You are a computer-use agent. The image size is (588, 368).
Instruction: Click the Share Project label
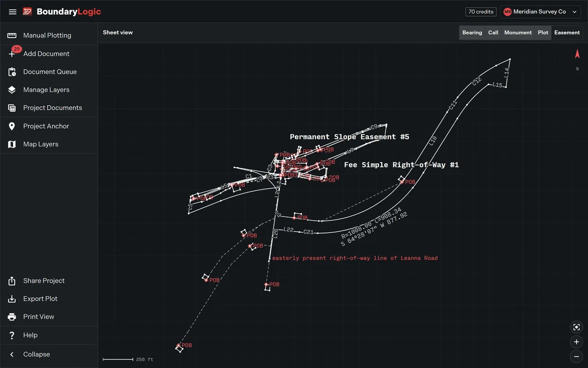pyautogui.click(x=44, y=281)
